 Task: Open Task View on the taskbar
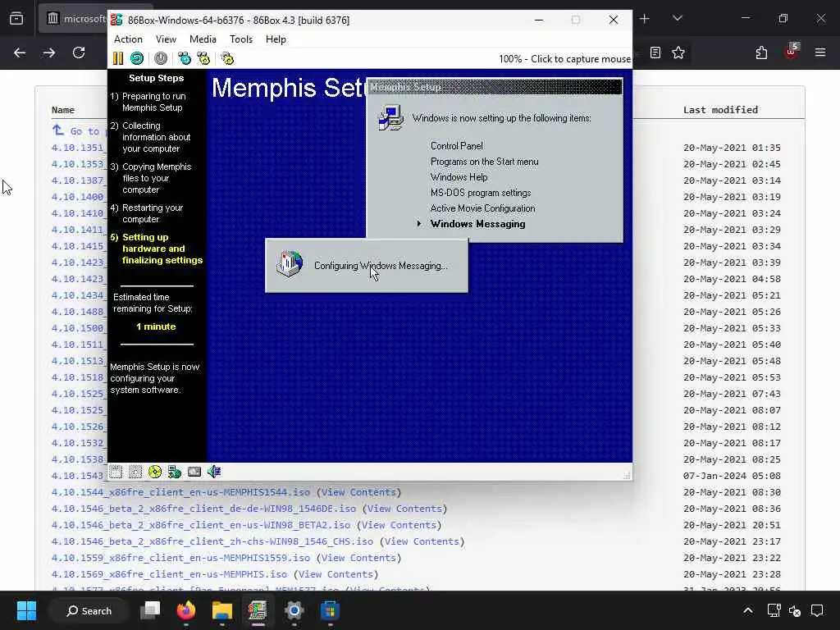(x=151, y=610)
